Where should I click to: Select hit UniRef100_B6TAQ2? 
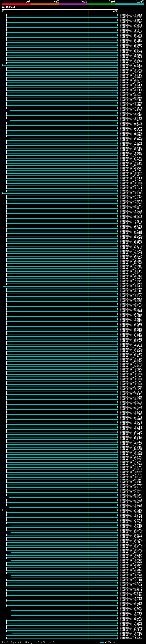click(131, 37)
